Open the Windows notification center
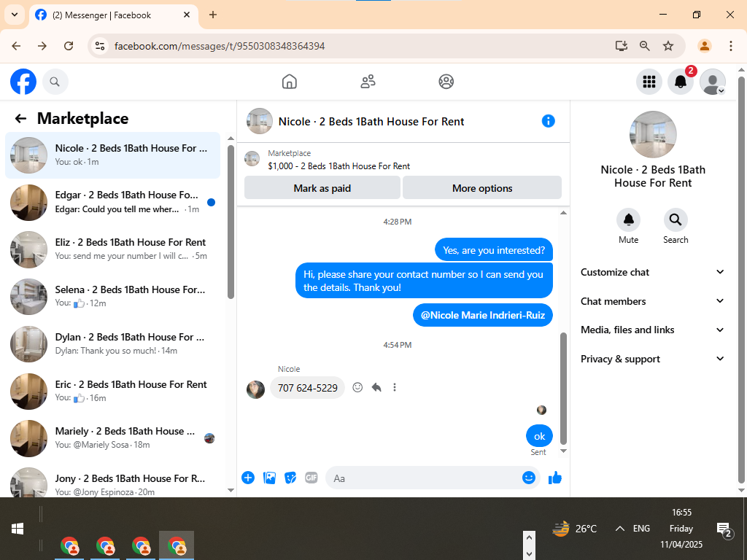Screen dimensions: 747x560 [724, 529]
